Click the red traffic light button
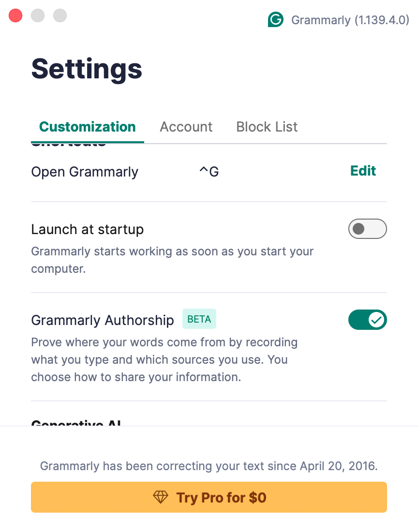418x532 pixels. [x=15, y=15]
